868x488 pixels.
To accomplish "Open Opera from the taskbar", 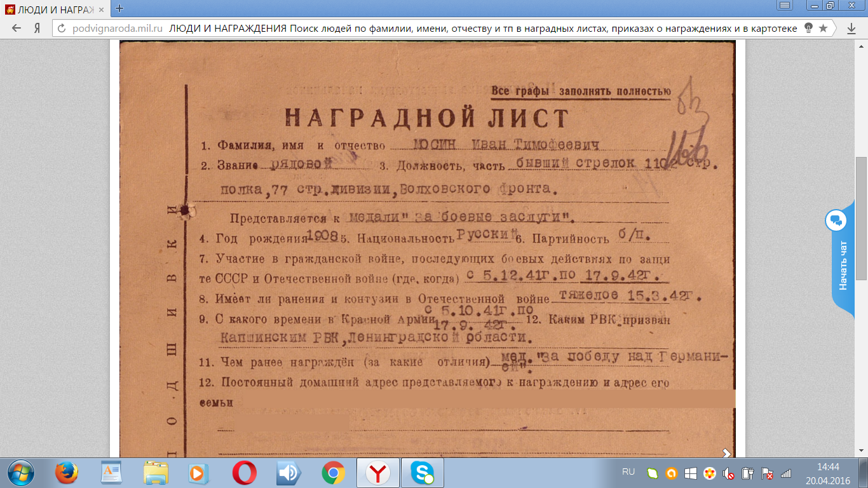I will pyautogui.click(x=244, y=473).
